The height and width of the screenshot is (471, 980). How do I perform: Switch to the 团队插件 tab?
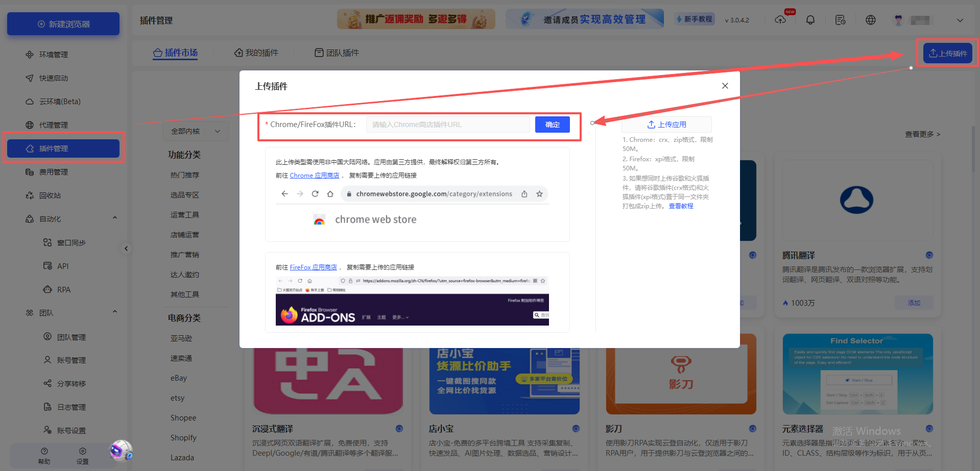point(337,53)
